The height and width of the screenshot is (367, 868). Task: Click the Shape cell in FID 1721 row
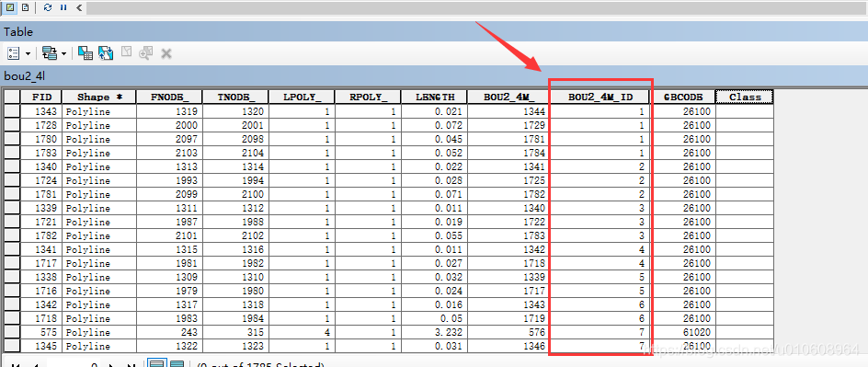[98, 222]
